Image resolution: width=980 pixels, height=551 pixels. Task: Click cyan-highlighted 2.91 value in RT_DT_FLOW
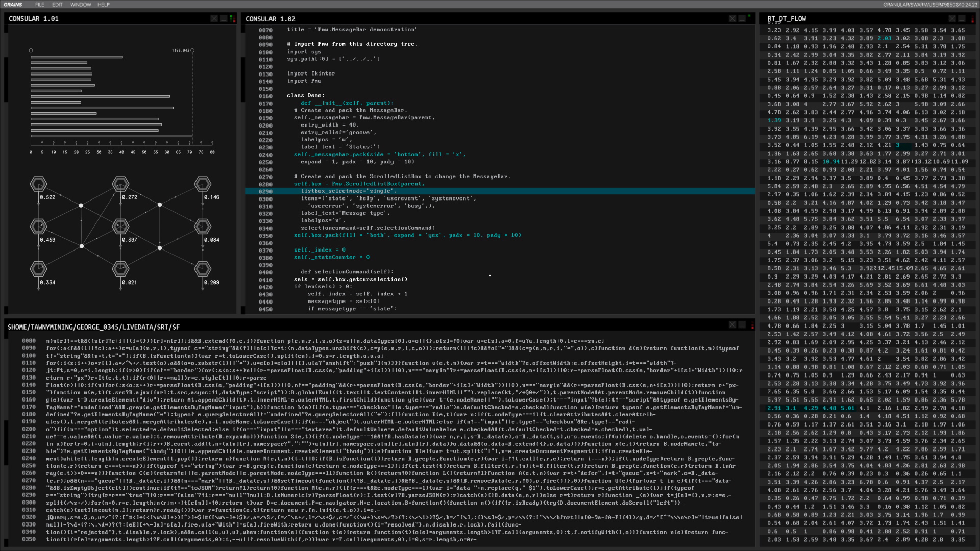click(774, 408)
